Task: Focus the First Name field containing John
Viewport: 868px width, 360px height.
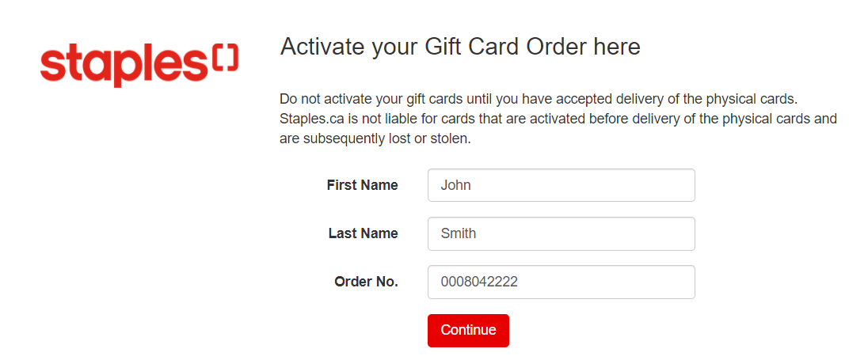Action: pyautogui.click(x=561, y=185)
